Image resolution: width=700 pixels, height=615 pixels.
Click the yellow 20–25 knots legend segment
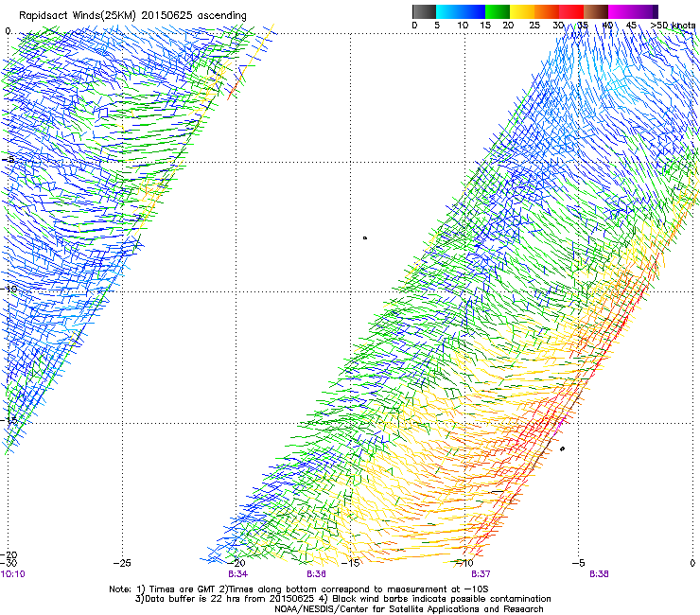[522, 11]
